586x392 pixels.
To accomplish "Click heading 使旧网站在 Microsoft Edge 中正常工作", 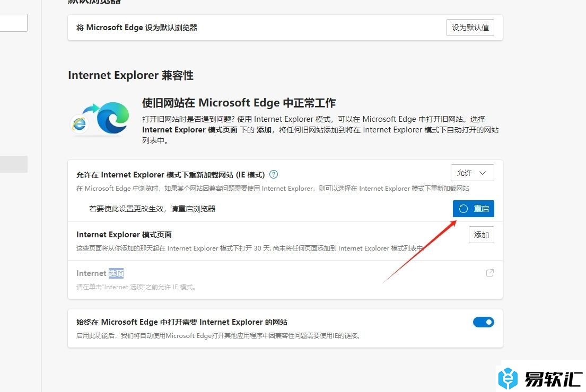I will point(239,103).
